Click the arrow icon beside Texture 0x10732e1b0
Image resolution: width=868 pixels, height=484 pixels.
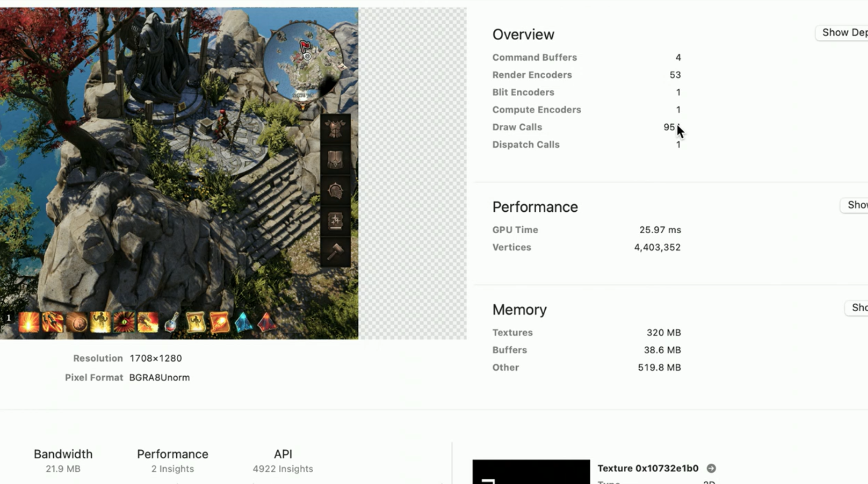(x=711, y=468)
